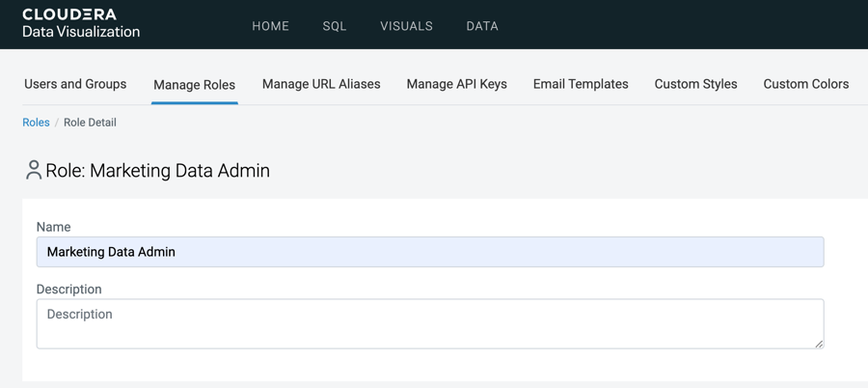Click the Role Detail breadcrumb text

click(90, 123)
